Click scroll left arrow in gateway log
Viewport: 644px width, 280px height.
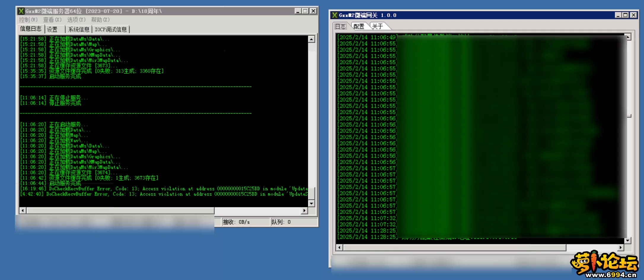pos(340,247)
